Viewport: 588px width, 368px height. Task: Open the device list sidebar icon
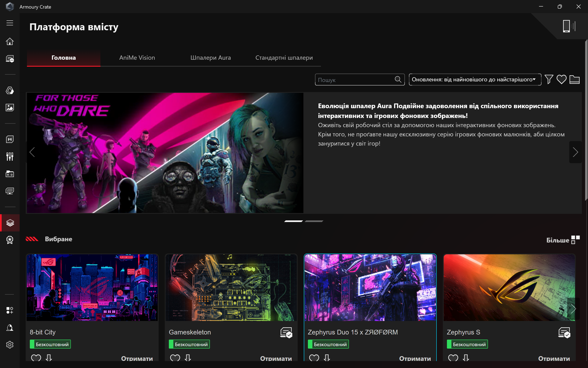[10, 59]
